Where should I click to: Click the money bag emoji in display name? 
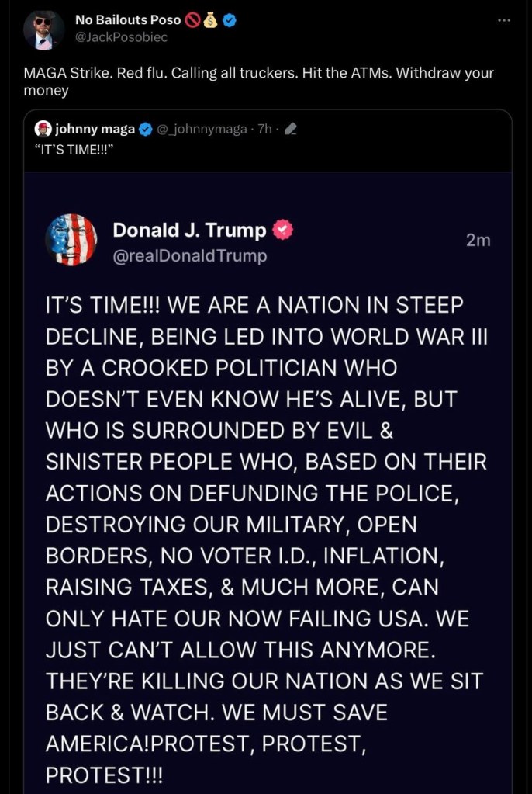[x=211, y=20]
